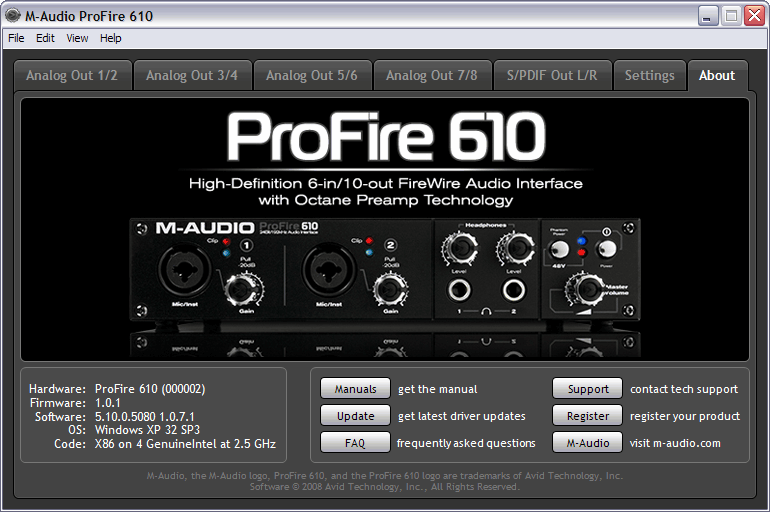Switch to the Analog Out 7/8 tab
The height and width of the screenshot is (512, 770).
pyautogui.click(x=432, y=76)
